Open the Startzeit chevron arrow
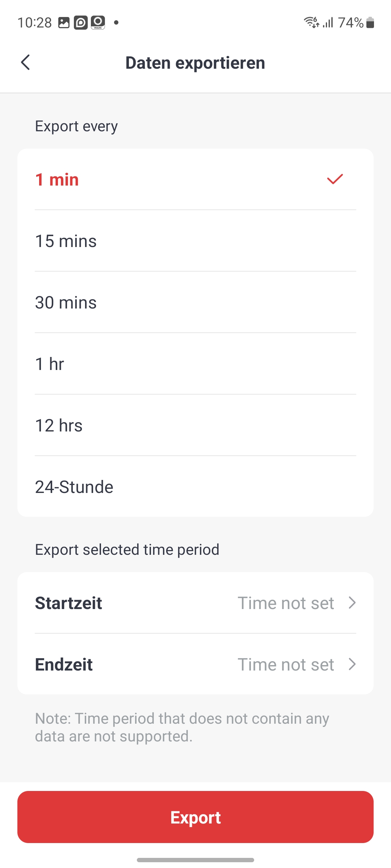Screen dimensions: 391x868 352,603
